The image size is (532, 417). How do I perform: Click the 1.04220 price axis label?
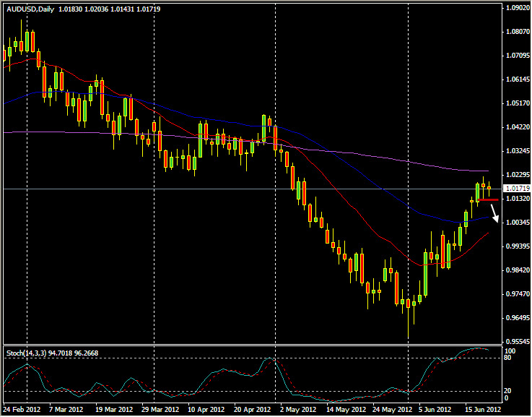click(x=515, y=127)
